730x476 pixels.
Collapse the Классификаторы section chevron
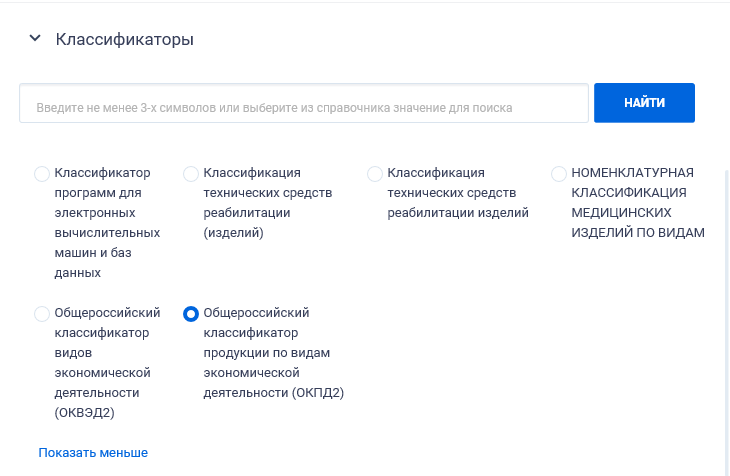click(x=35, y=38)
